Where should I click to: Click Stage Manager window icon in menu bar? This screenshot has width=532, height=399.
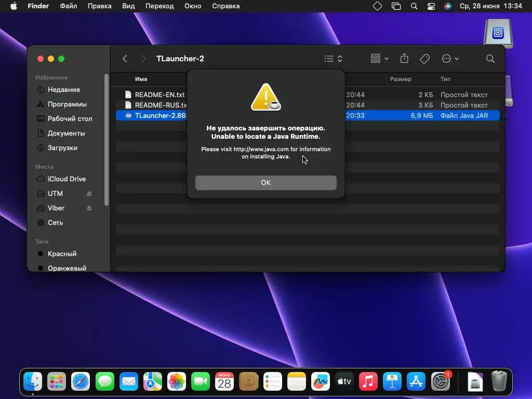coord(396,6)
